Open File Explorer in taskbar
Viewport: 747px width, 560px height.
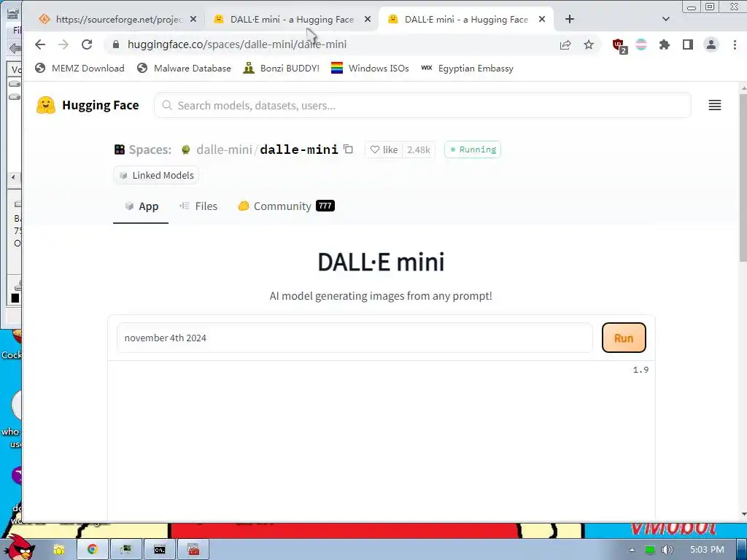(58, 550)
